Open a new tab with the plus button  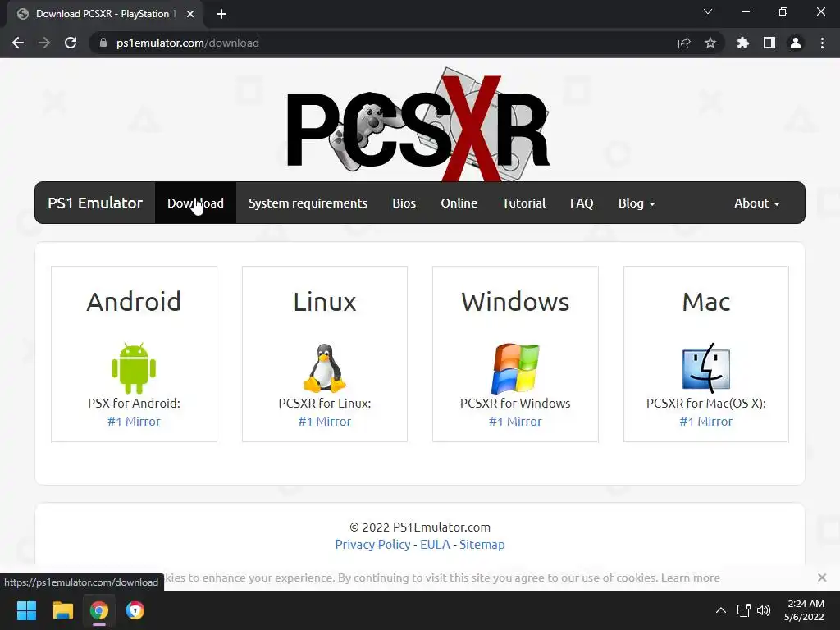tap(221, 14)
